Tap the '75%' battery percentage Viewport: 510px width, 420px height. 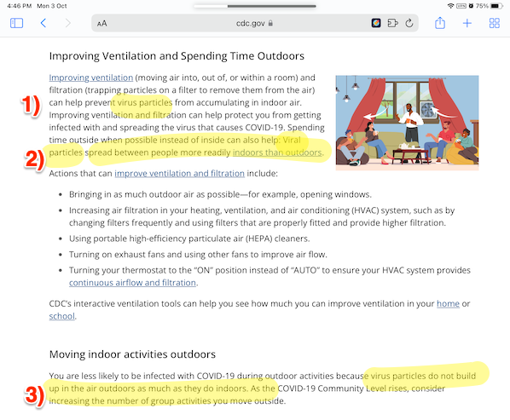(x=482, y=6)
